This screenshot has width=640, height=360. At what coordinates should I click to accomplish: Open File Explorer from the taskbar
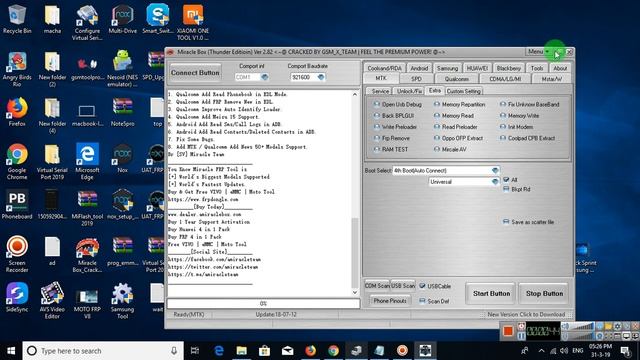tap(242, 351)
